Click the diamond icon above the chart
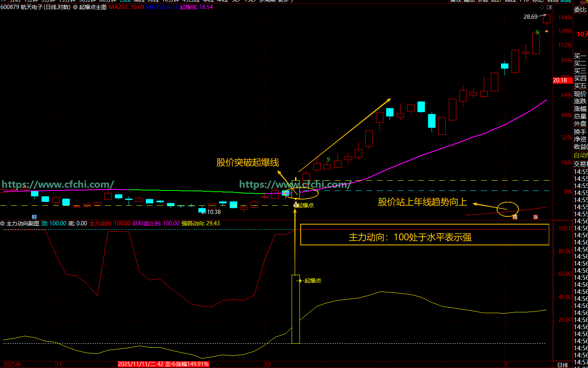This screenshot has width=588, height=368. click(542, 7)
